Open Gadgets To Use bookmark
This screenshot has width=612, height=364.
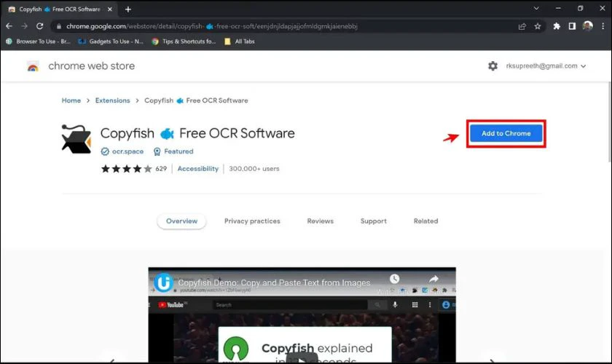[111, 41]
